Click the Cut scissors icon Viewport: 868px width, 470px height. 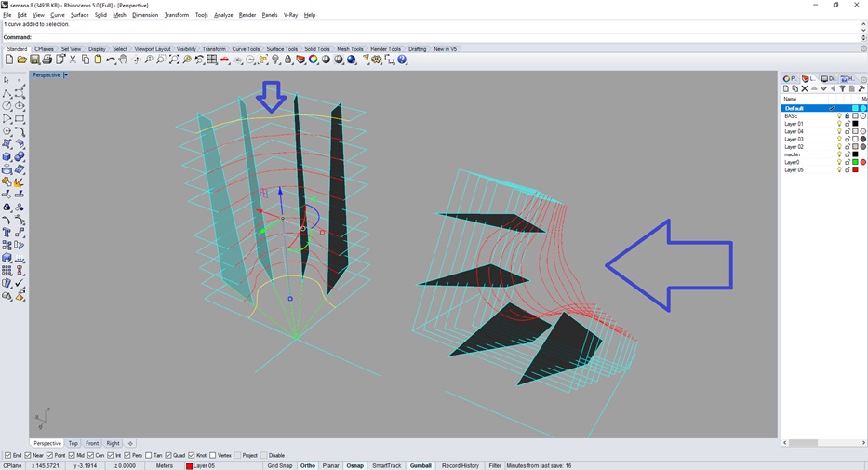[73, 60]
